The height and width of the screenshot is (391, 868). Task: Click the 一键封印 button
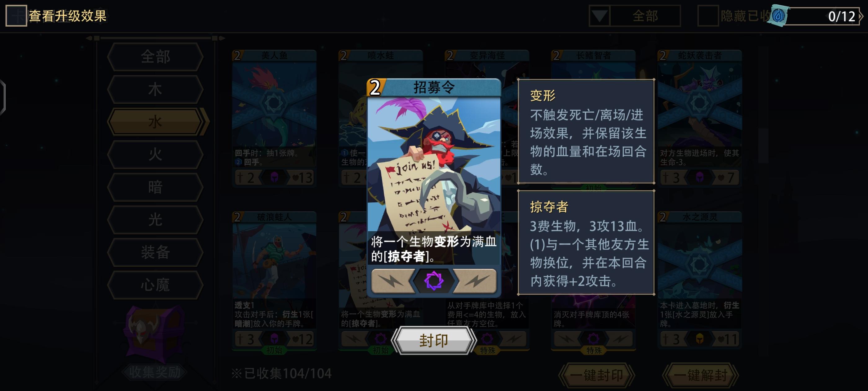click(x=596, y=375)
